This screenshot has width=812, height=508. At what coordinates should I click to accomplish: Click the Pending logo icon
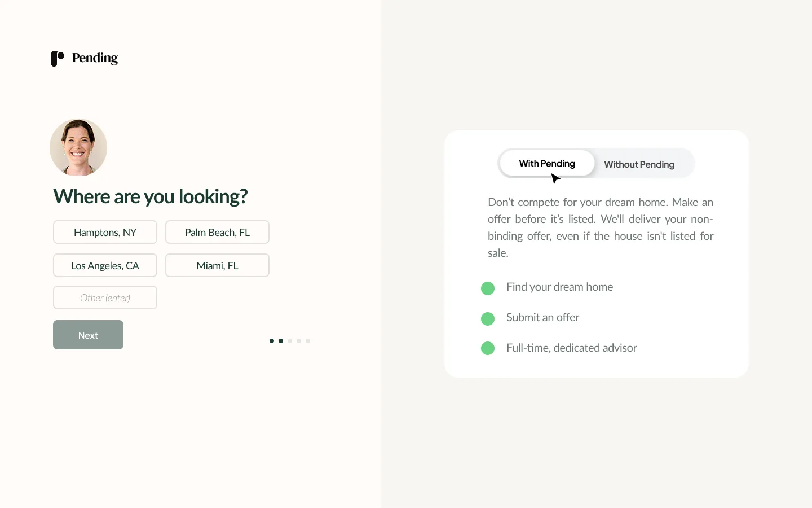point(58,58)
